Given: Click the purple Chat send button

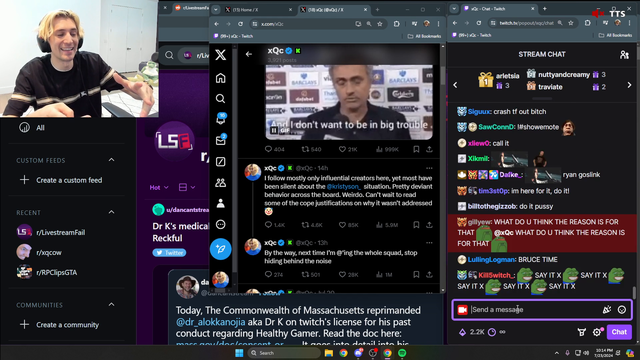Looking at the screenshot, I should [x=619, y=332].
